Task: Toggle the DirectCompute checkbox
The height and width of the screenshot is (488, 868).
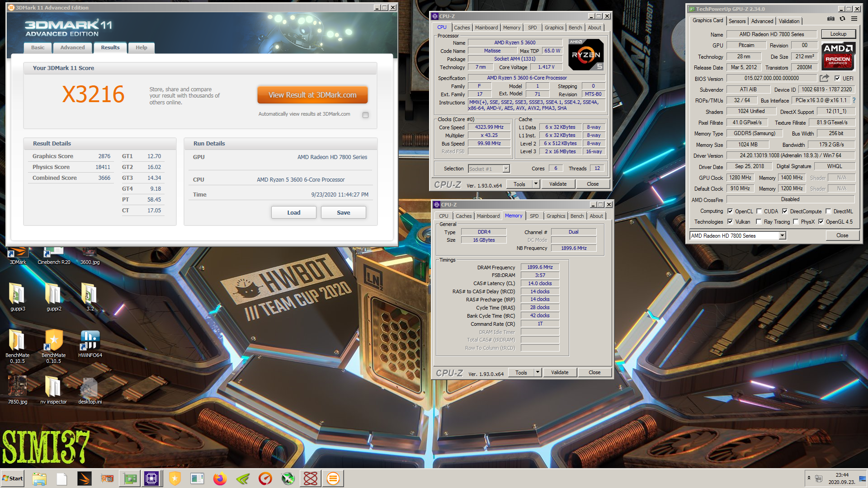Action: click(785, 211)
